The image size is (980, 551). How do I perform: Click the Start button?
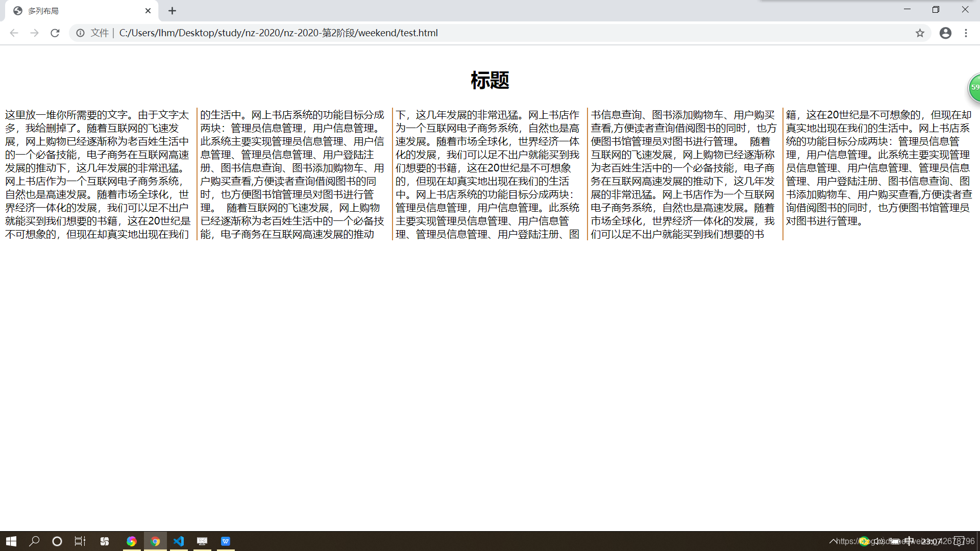coord(11,541)
